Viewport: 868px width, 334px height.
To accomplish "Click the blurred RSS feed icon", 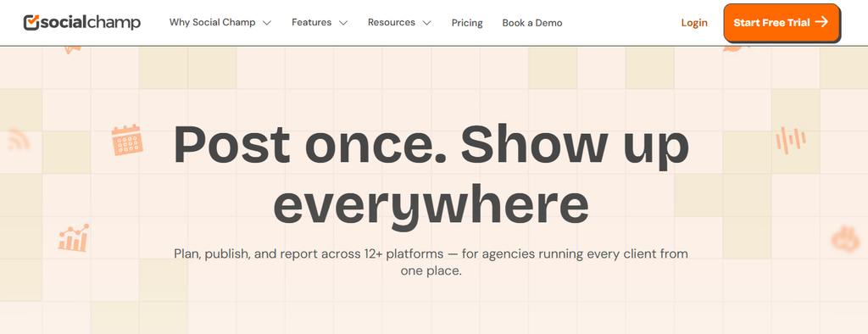I will pyautogui.click(x=19, y=140).
